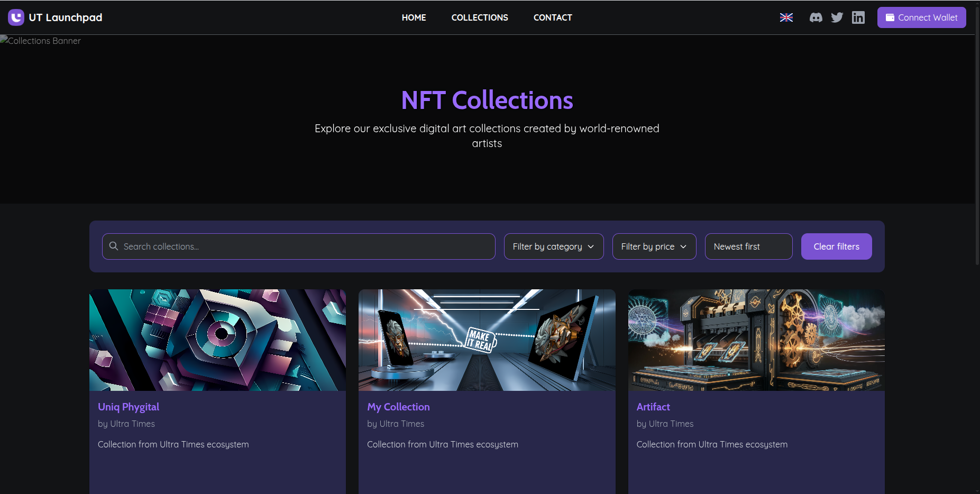This screenshot has height=494, width=980.
Task: Click the Artifact title link
Action: click(653, 407)
